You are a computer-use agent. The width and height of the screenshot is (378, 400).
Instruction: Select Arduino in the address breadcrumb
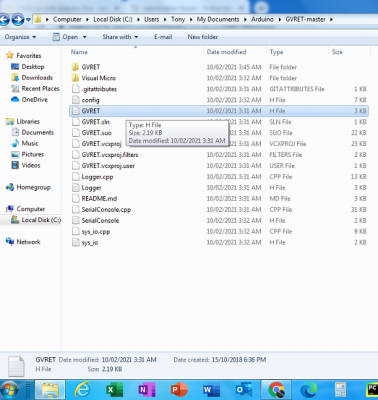[262, 19]
